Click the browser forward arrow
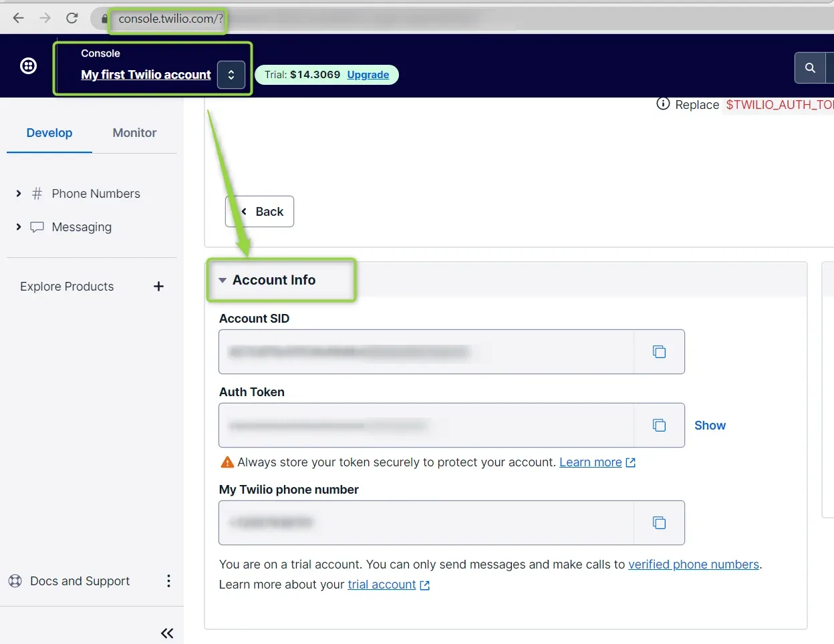834x644 pixels. tap(45, 18)
